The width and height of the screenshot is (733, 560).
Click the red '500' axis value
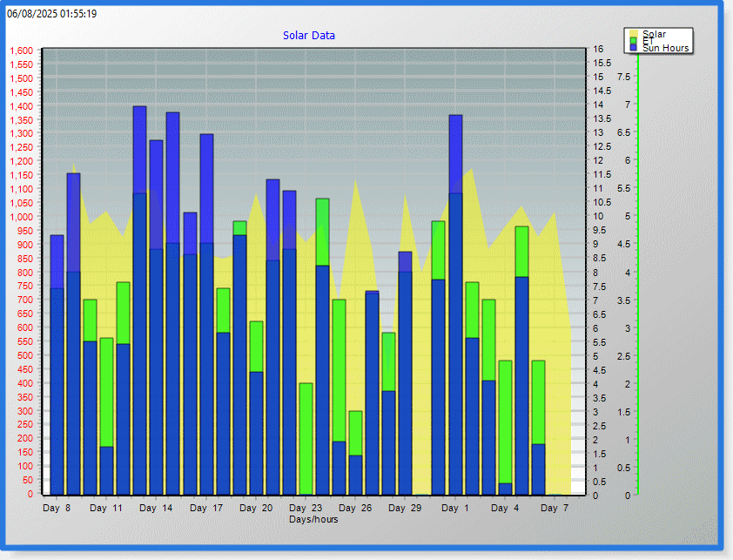click(26, 355)
